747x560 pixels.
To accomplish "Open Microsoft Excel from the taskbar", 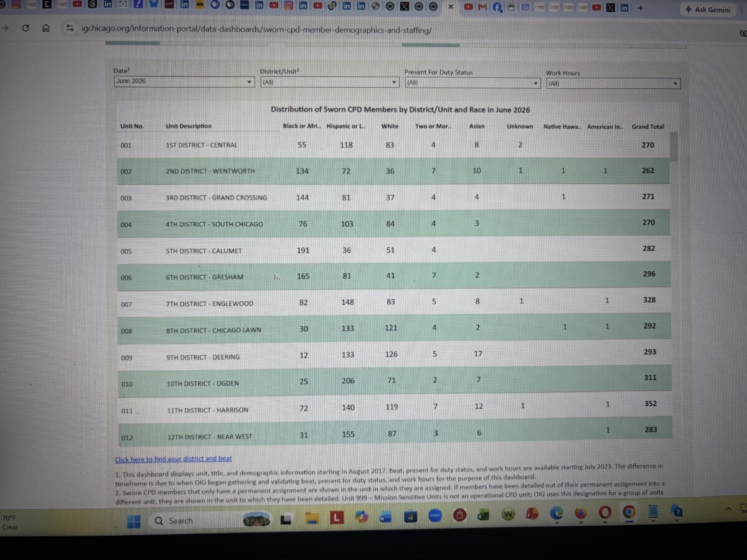I will pyautogui.click(x=483, y=515).
